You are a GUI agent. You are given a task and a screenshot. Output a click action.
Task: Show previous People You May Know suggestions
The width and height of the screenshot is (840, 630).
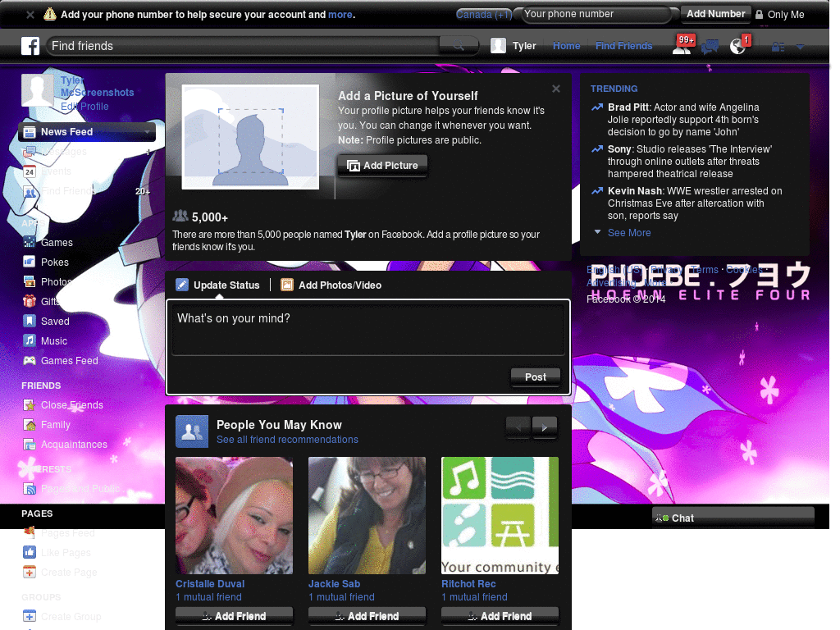point(518,427)
